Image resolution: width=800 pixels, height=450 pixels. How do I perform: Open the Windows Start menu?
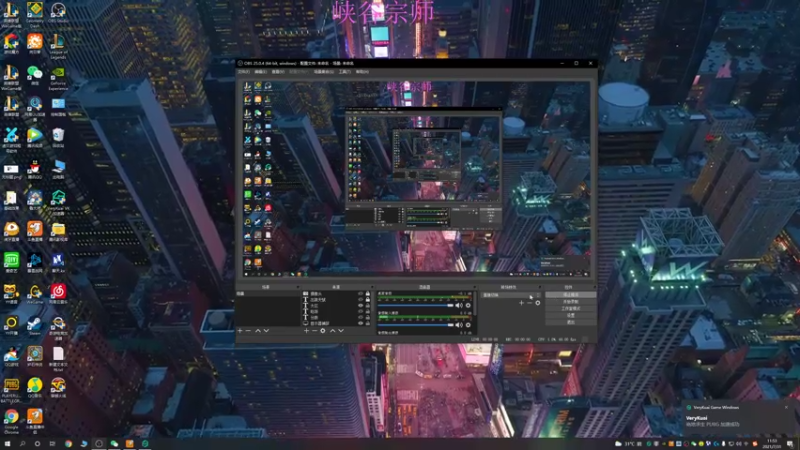[x=7, y=444]
